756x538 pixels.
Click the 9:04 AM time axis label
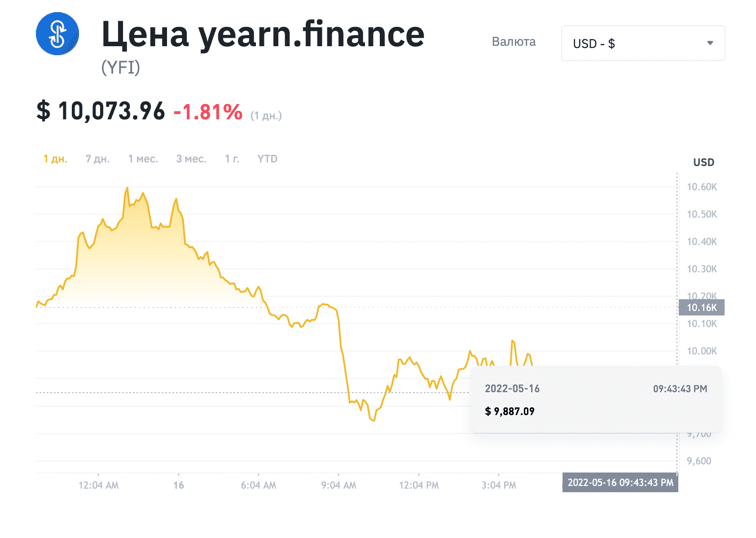pyautogui.click(x=339, y=485)
